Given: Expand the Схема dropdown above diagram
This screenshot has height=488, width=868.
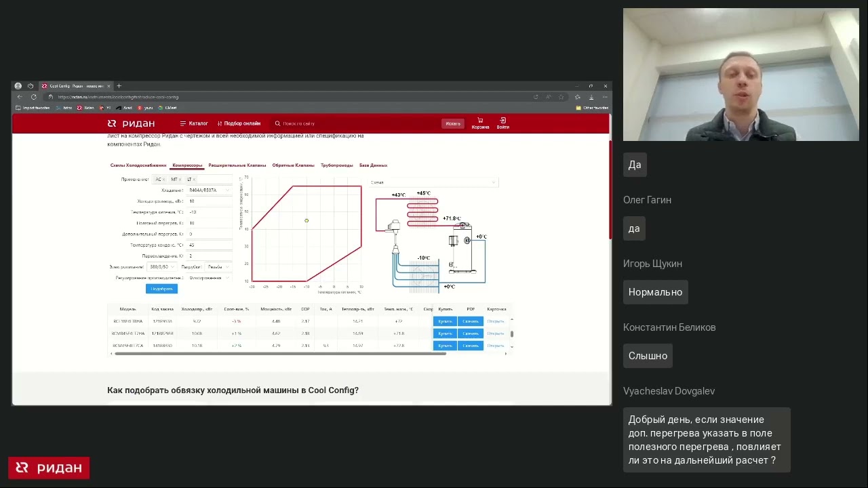Looking at the screenshot, I should 434,182.
